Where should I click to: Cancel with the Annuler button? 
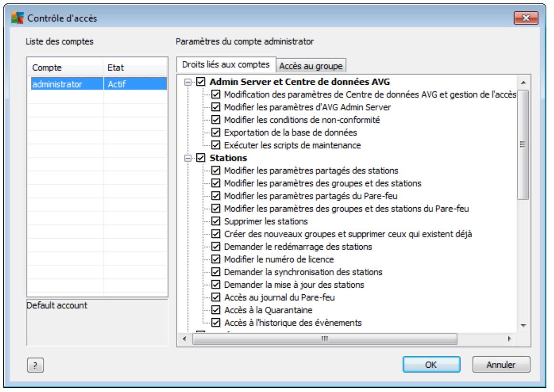[501, 364]
